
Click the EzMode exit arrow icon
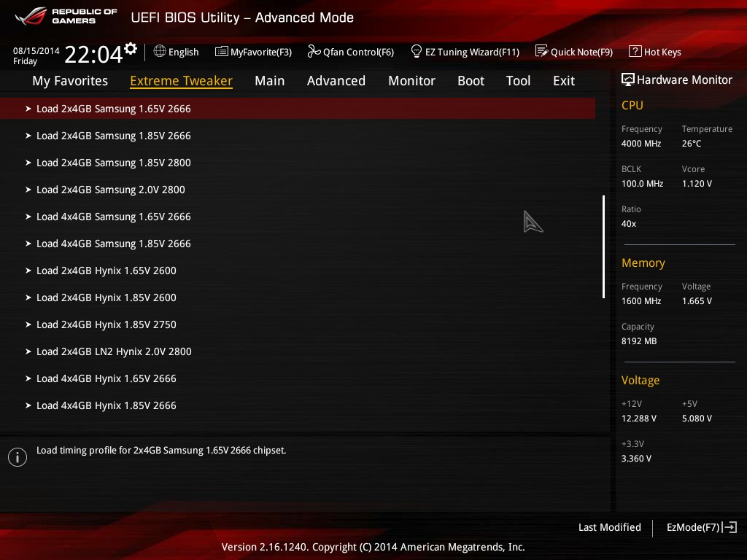729,527
